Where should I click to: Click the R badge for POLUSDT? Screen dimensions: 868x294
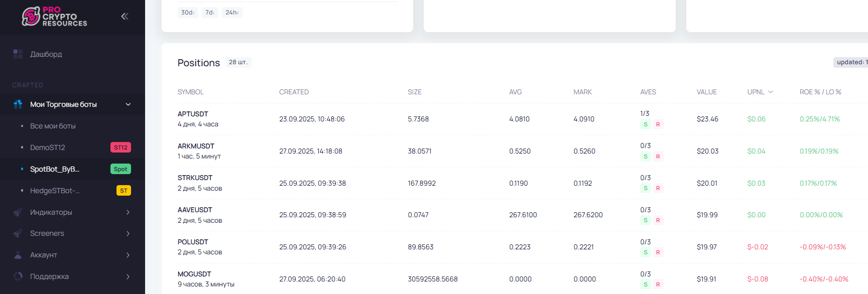658,252
